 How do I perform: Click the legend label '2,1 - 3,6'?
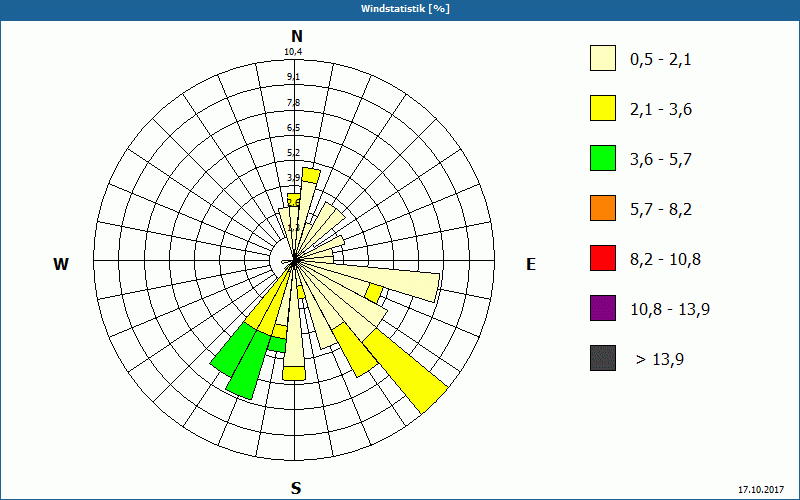[661, 110]
